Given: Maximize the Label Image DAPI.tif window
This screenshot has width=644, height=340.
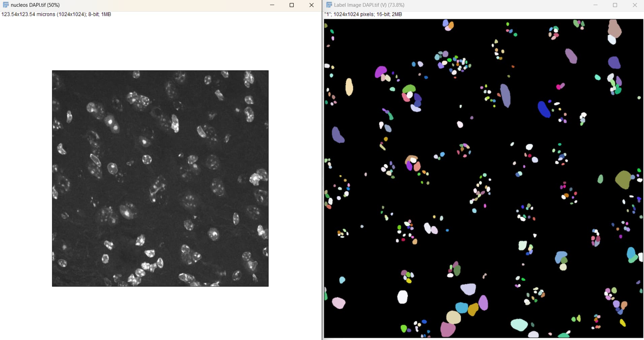Looking at the screenshot, I should click(x=615, y=5).
